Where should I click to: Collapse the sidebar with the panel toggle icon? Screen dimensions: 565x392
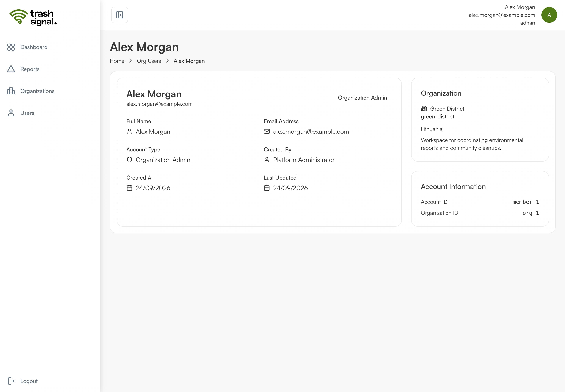coord(119,15)
